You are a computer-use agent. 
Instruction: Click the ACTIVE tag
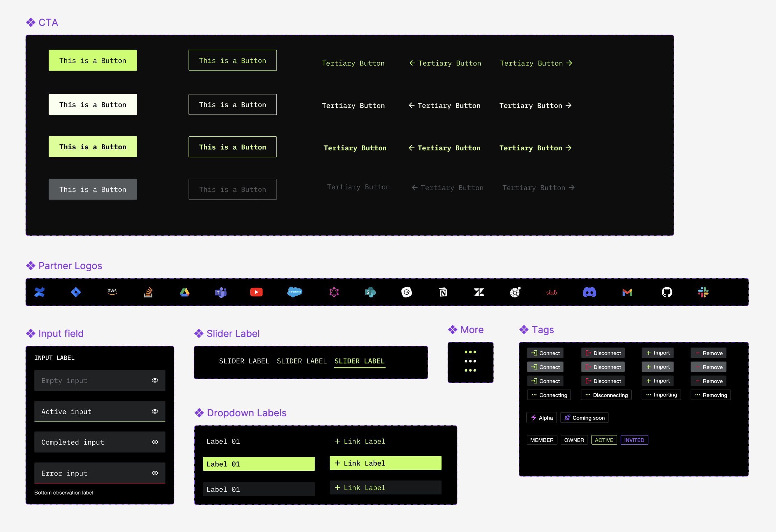pyautogui.click(x=604, y=440)
